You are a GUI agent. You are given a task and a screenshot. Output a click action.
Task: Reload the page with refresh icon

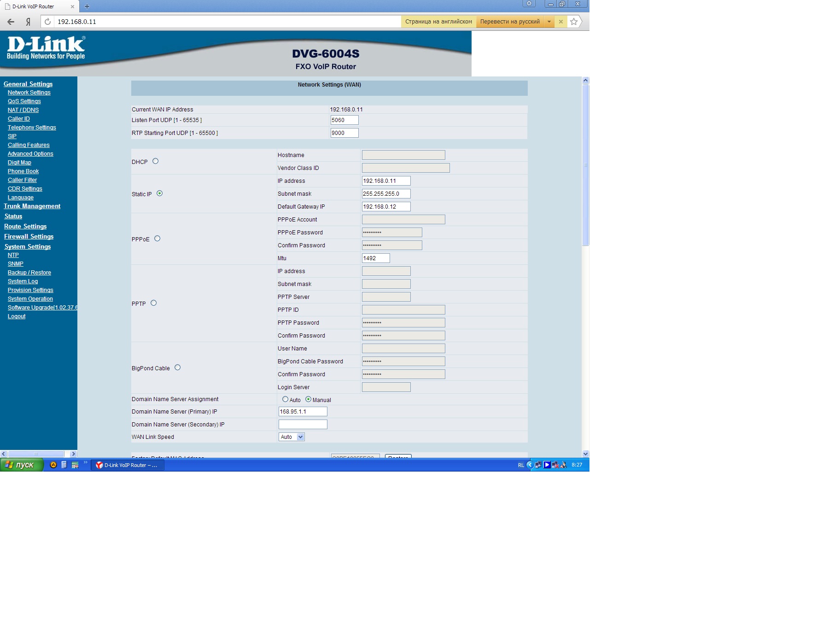[x=47, y=22]
